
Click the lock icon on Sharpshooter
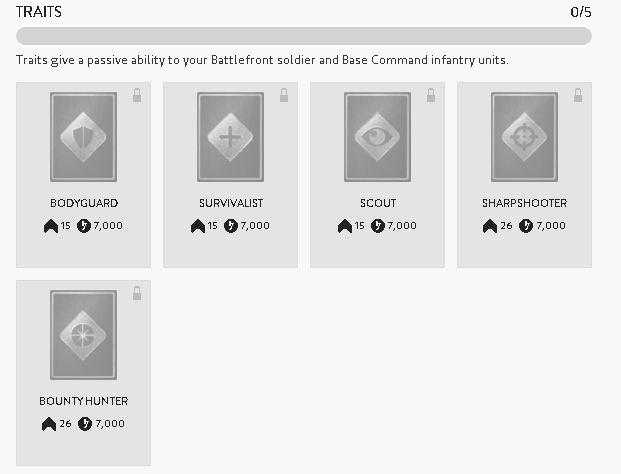point(578,96)
